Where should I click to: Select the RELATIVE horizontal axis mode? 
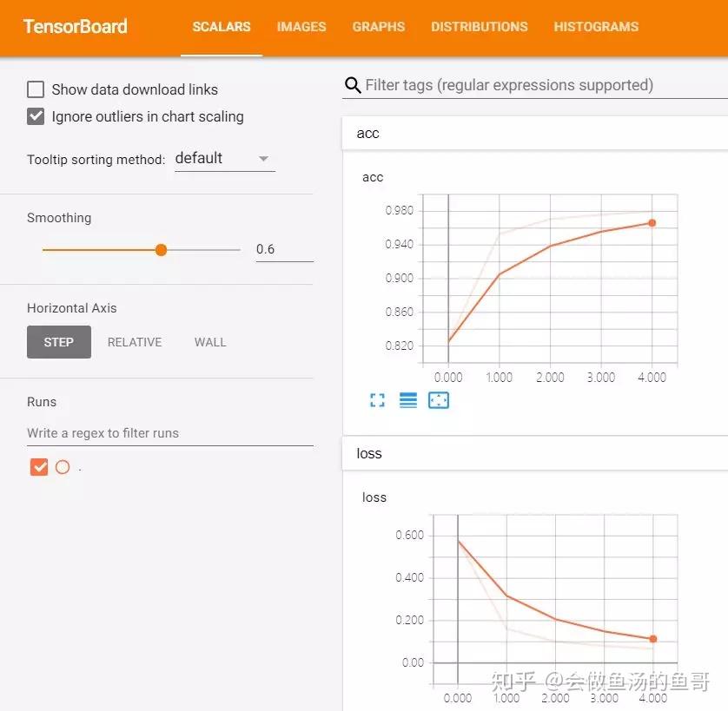[135, 342]
